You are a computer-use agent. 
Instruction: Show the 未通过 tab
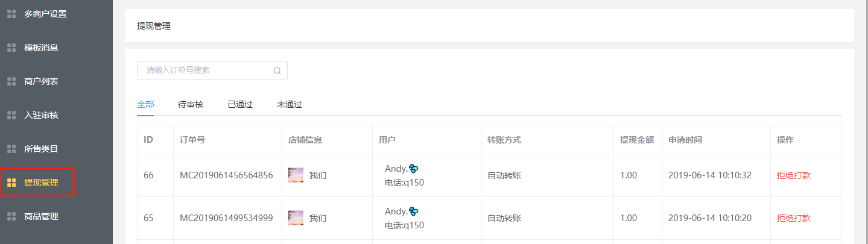[x=290, y=104]
